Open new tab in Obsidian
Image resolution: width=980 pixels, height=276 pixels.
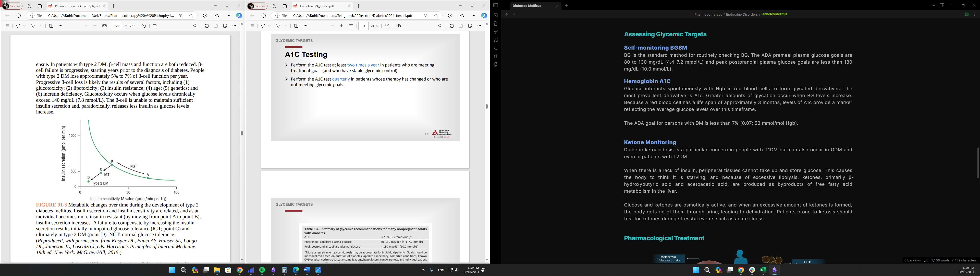pyautogui.click(x=567, y=6)
